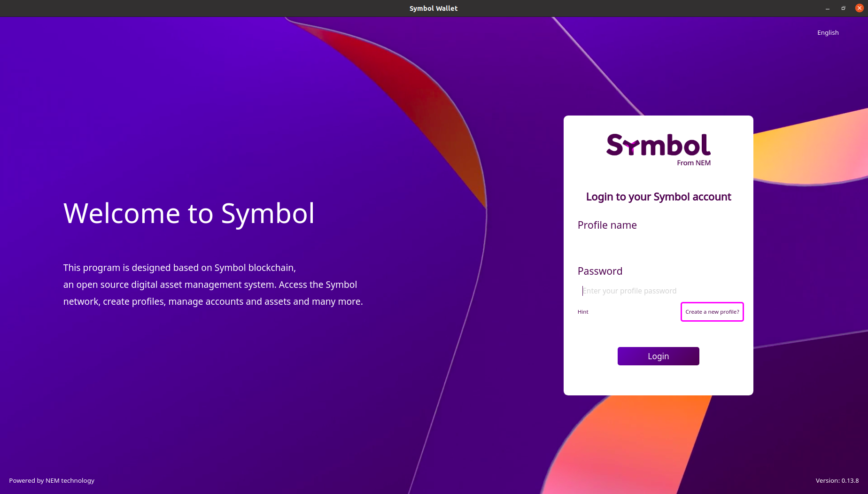This screenshot has width=868, height=494.
Task: Close the Symbol Wallet window
Action: [859, 8]
